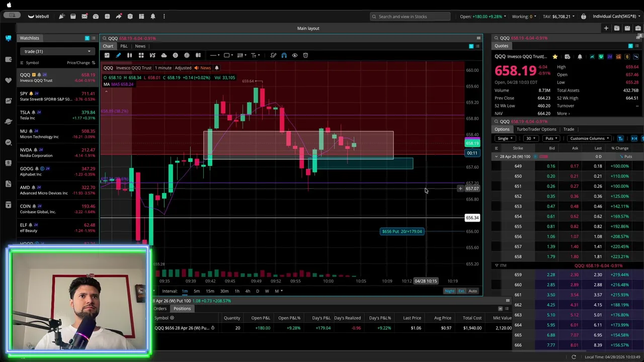Image resolution: width=644 pixels, height=362 pixels.
Task: Sort watchlist by Price/Change
Action: (x=80, y=63)
